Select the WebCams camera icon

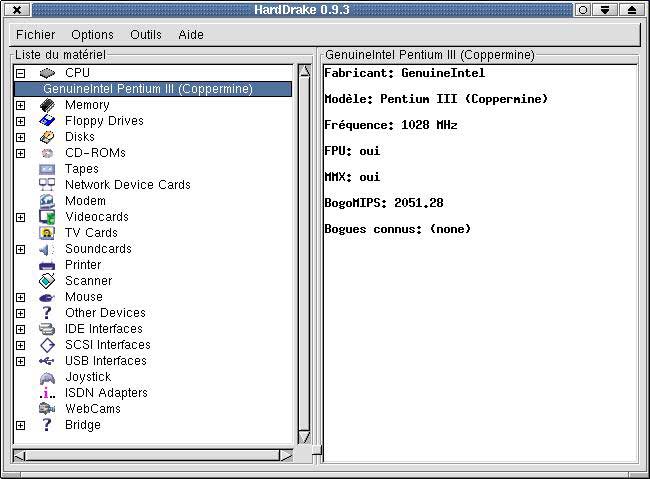pyautogui.click(x=47, y=409)
